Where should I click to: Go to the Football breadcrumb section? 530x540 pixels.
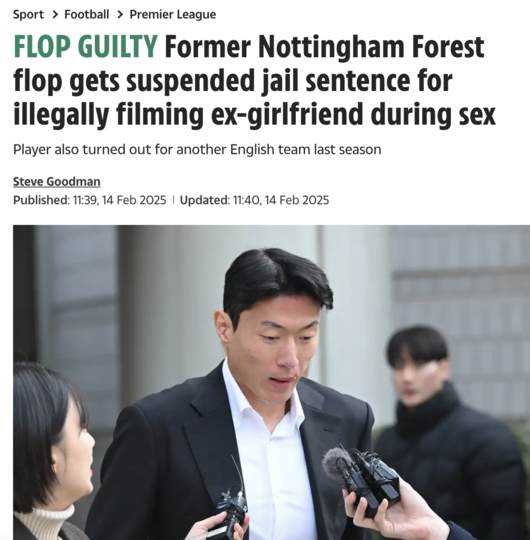coord(86,14)
